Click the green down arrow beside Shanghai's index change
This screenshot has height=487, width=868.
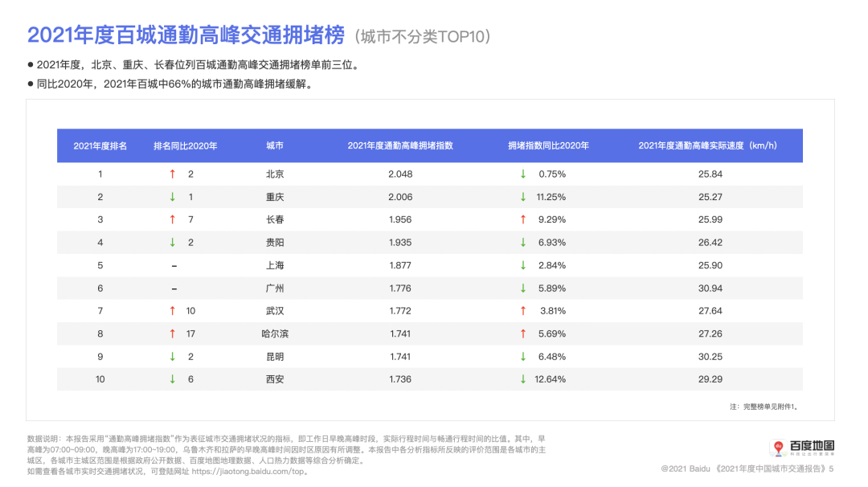pos(522,264)
